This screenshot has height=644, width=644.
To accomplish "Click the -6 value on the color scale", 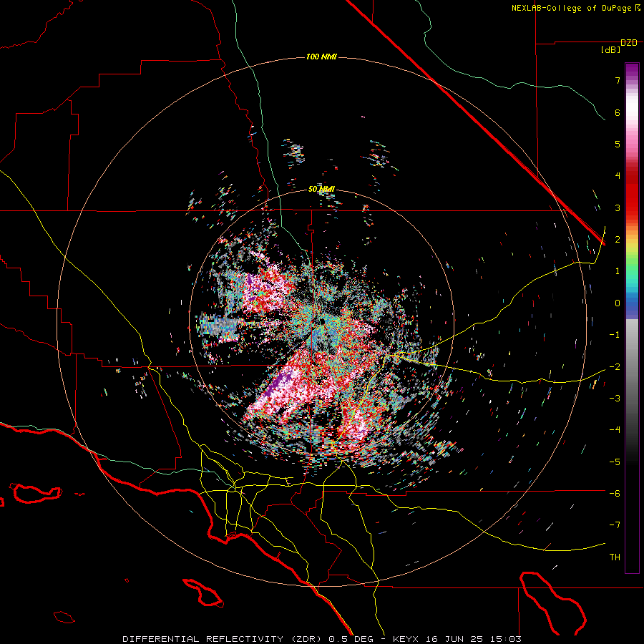I will click(615, 494).
